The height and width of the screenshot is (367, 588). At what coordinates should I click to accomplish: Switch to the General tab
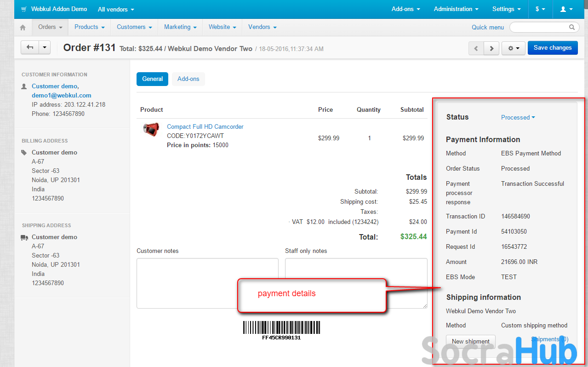click(152, 79)
